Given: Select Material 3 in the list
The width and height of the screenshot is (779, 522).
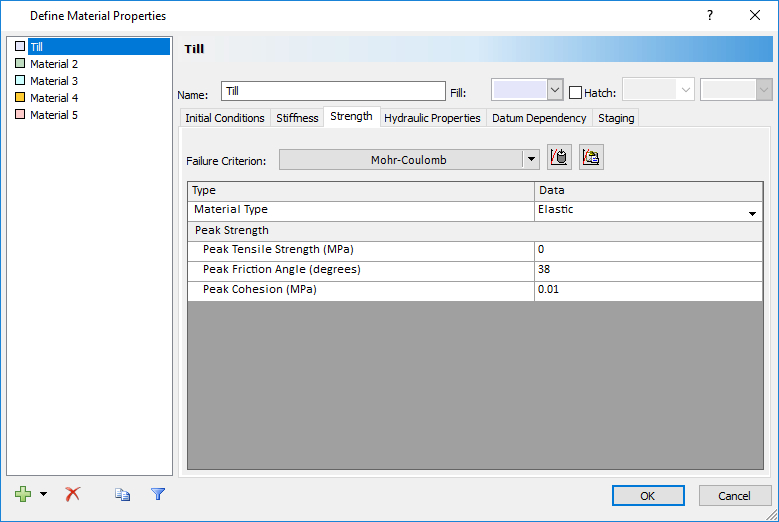Looking at the screenshot, I should click(54, 81).
